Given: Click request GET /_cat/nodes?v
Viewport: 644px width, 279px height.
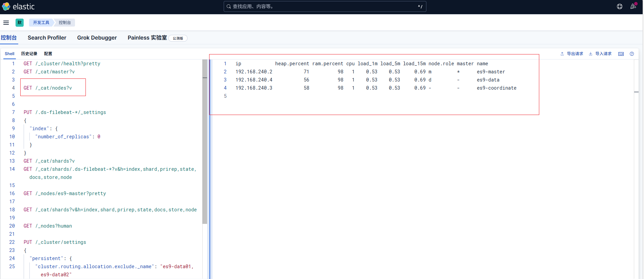Looking at the screenshot, I should click(x=48, y=88).
